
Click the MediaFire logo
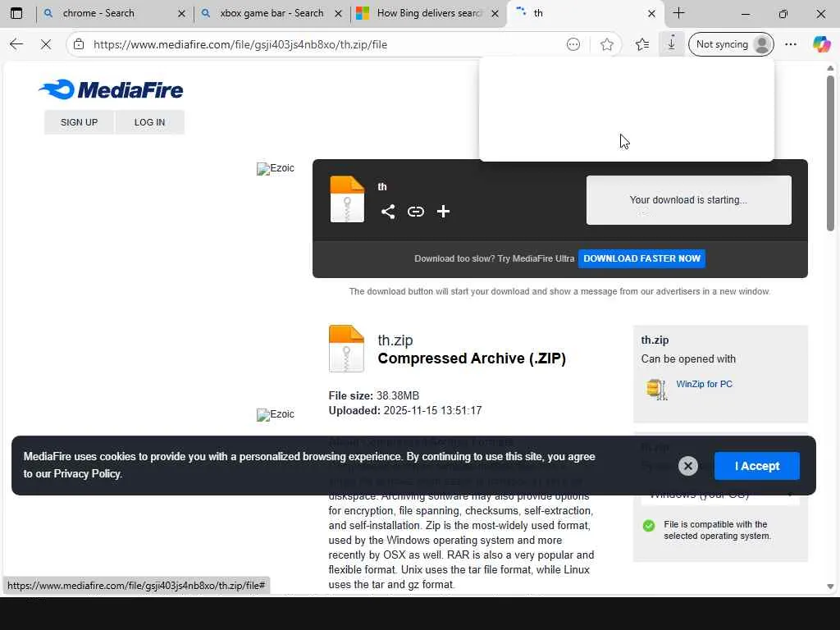[111, 89]
